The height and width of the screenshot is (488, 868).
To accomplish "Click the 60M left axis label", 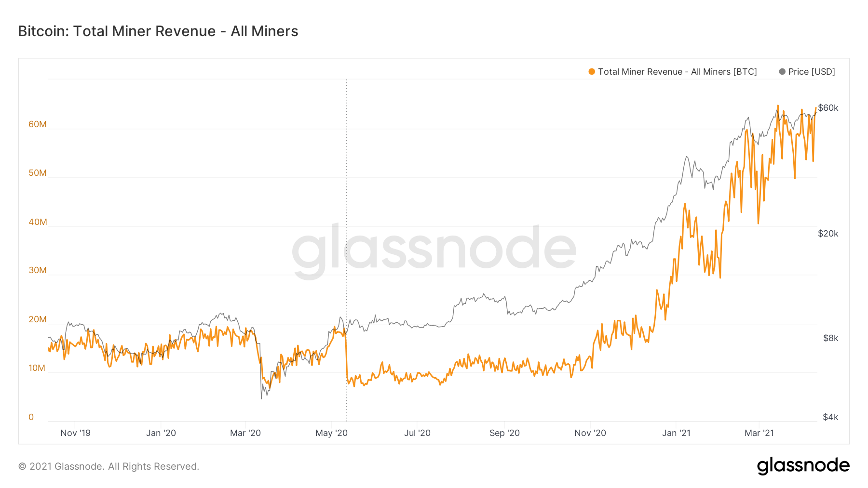I will coord(38,124).
